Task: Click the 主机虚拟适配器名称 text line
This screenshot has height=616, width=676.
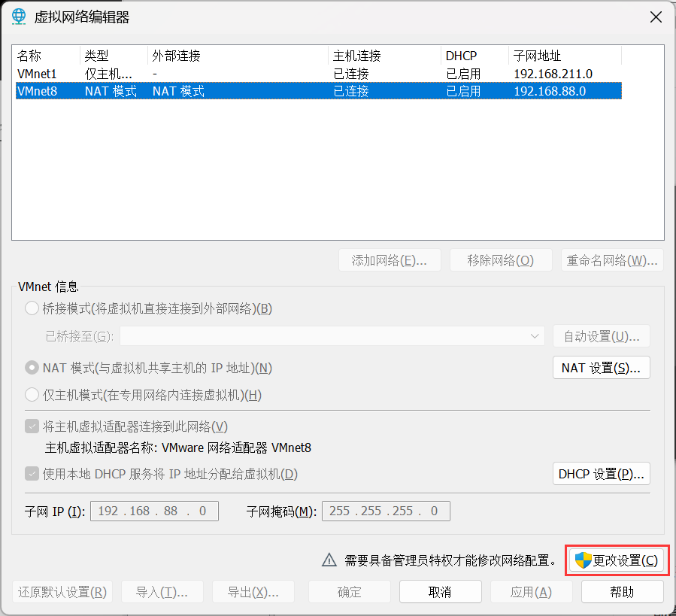Action: point(178,448)
